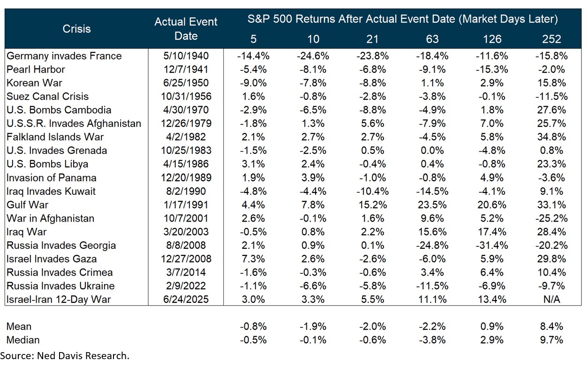
Task: Select the War in Afghanistan -25.2% value
Action: tap(550, 218)
